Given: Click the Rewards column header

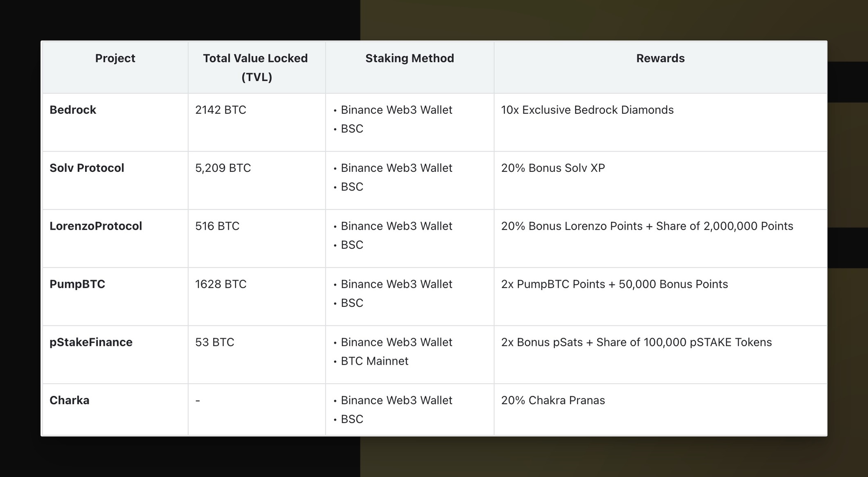Looking at the screenshot, I should click(x=660, y=59).
